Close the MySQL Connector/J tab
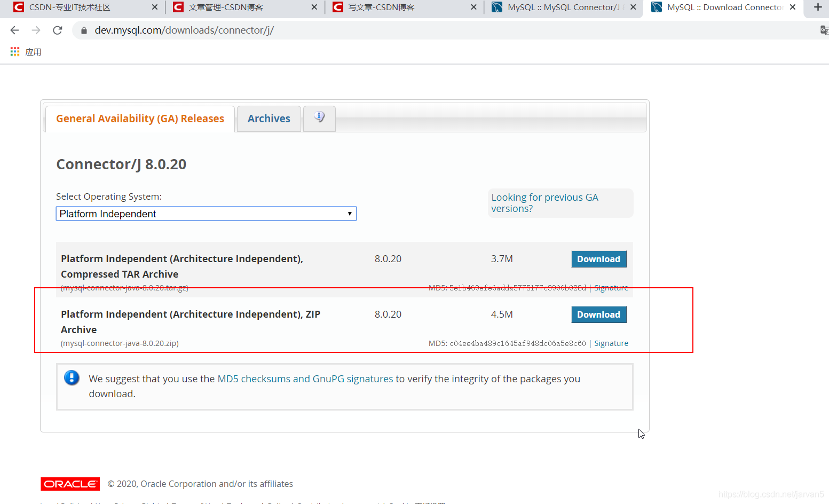Screen dimensions: 829x504 click(x=633, y=7)
